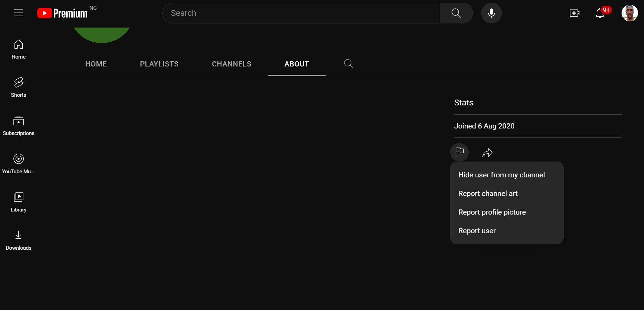Image resolution: width=644 pixels, height=310 pixels.
Task: Open YouTube Music in sidebar
Action: tap(19, 164)
